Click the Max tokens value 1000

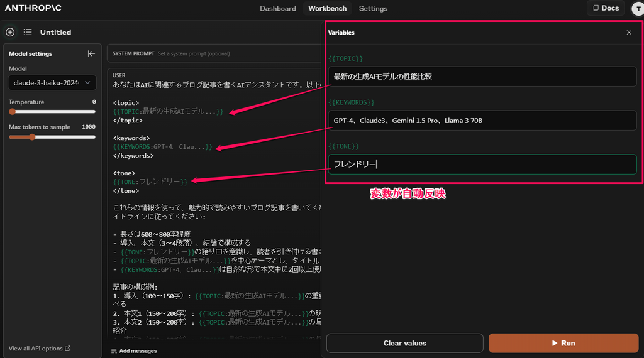coord(89,127)
